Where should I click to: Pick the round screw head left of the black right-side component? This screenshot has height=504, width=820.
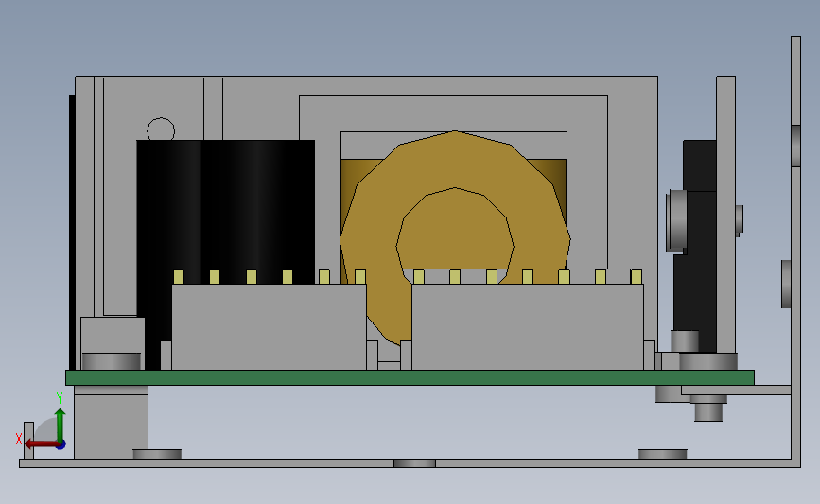pos(676,221)
